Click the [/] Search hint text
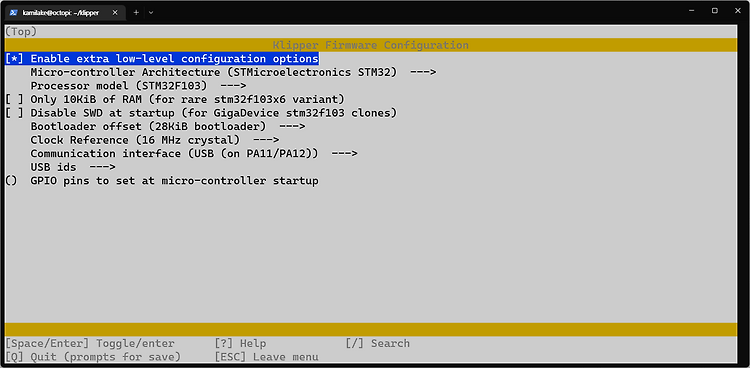 tap(377, 343)
